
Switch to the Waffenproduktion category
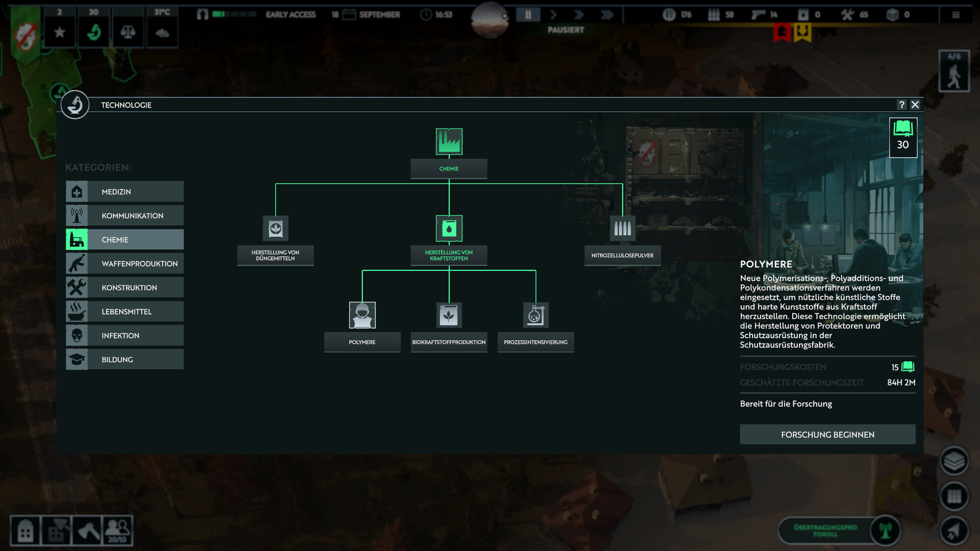click(x=125, y=264)
